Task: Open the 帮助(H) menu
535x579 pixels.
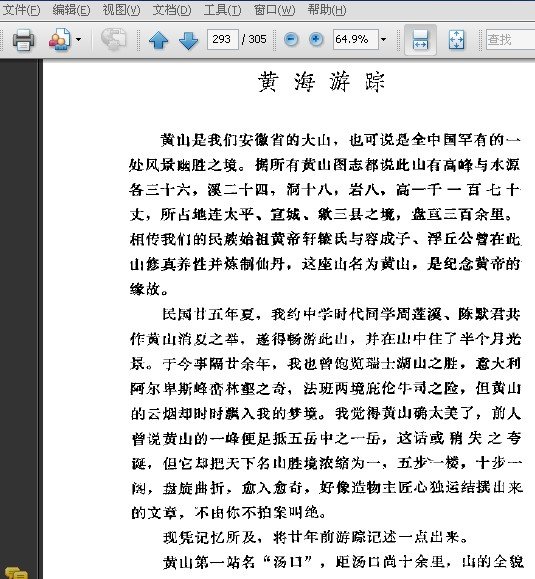Action: pyautogui.click(x=327, y=10)
